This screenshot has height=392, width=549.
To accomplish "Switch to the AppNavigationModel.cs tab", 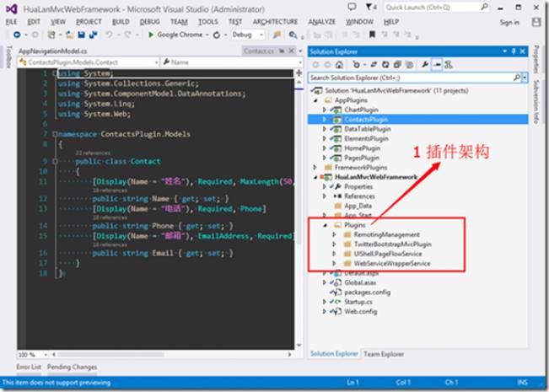I will pyautogui.click(x=53, y=51).
